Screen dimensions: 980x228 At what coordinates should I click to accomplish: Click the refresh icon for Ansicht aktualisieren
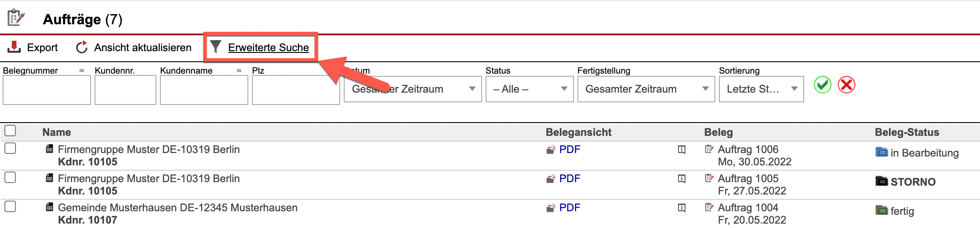coord(82,47)
